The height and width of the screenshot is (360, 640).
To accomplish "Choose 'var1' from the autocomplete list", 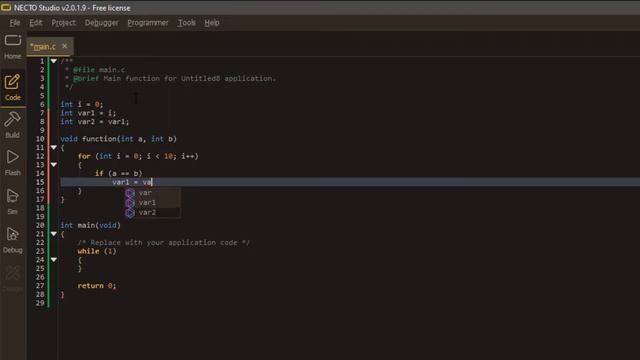I will 153,202.
